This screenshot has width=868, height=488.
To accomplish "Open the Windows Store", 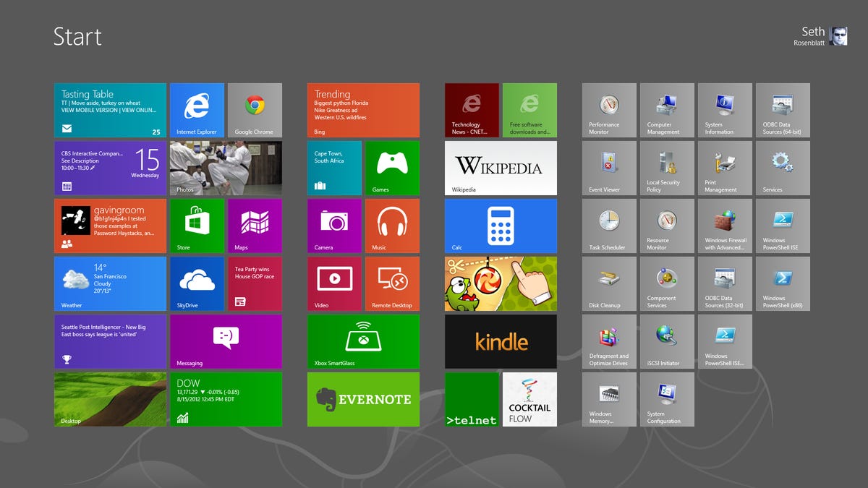I will (197, 226).
